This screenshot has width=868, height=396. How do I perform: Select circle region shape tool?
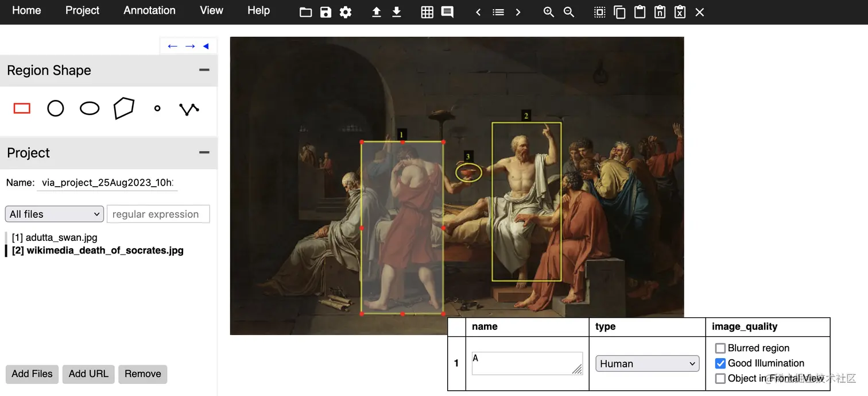click(56, 108)
